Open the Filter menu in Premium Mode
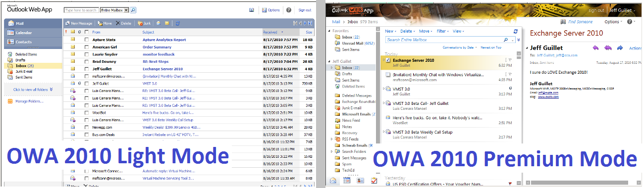 pos(443,31)
